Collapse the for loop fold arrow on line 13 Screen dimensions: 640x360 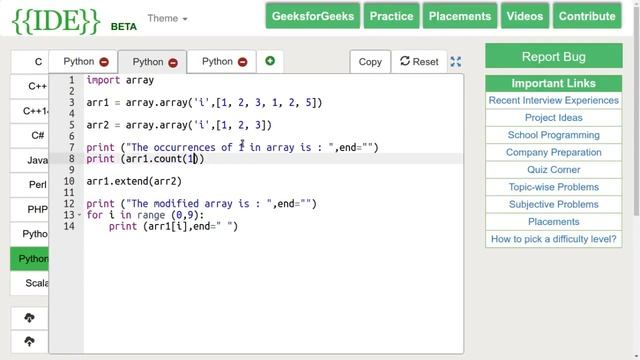(79, 215)
